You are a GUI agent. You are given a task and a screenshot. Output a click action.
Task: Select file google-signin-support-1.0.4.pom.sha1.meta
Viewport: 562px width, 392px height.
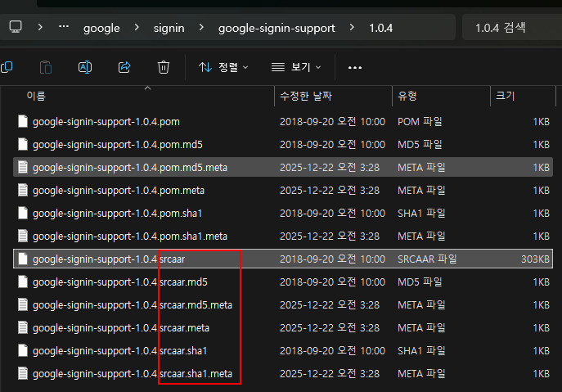click(283, 236)
